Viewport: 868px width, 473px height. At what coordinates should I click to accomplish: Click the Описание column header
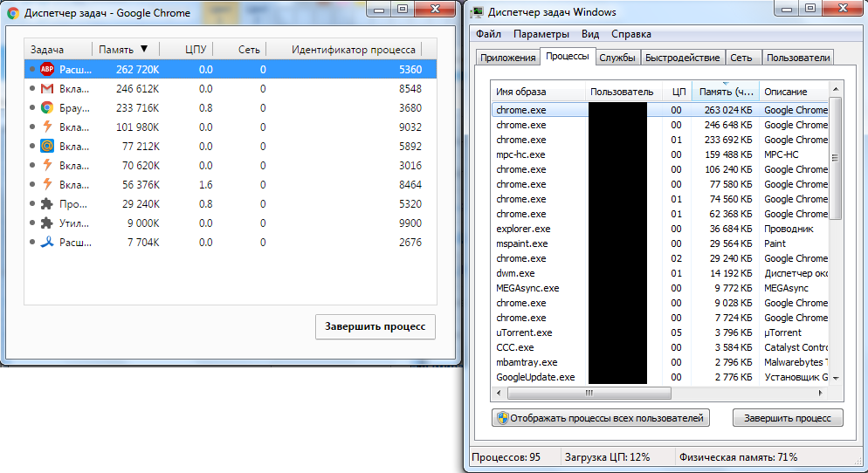tap(793, 92)
